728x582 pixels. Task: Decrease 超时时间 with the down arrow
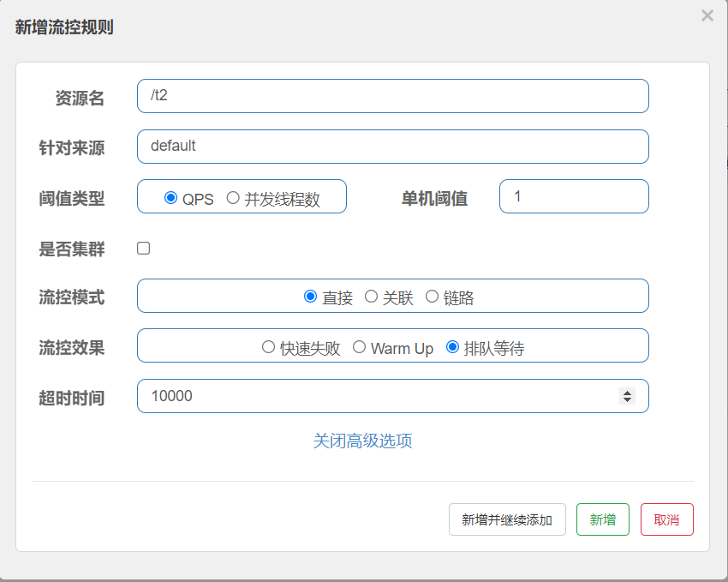627,400
